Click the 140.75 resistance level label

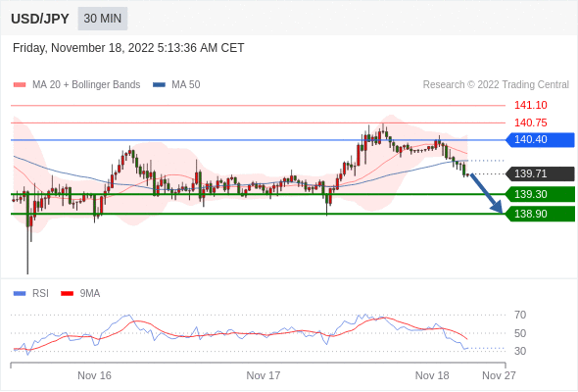530,122
